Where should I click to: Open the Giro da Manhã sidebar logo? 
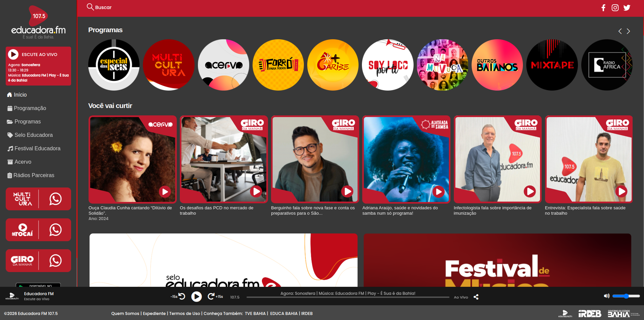pyautogui.click(x=22, y=261)
